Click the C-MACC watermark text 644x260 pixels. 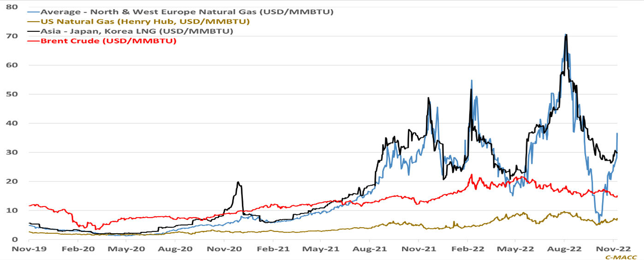tap(624, 257)
